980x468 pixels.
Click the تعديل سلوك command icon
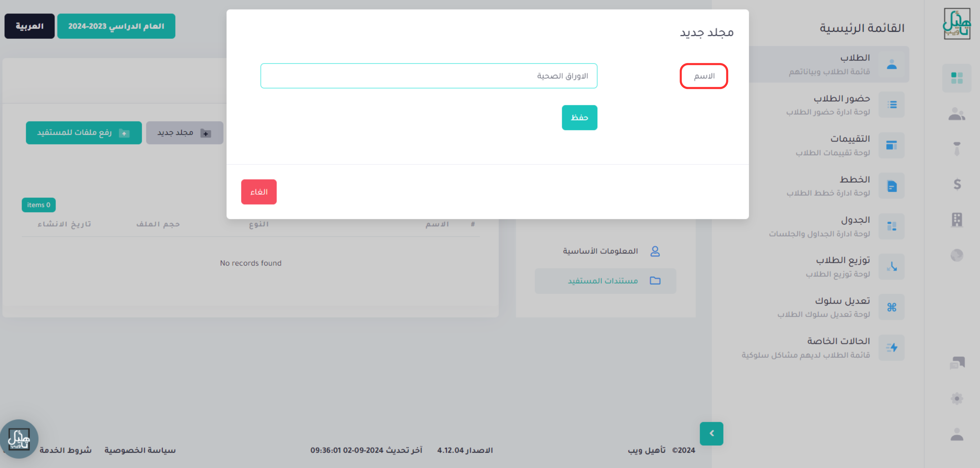point(891,307)
